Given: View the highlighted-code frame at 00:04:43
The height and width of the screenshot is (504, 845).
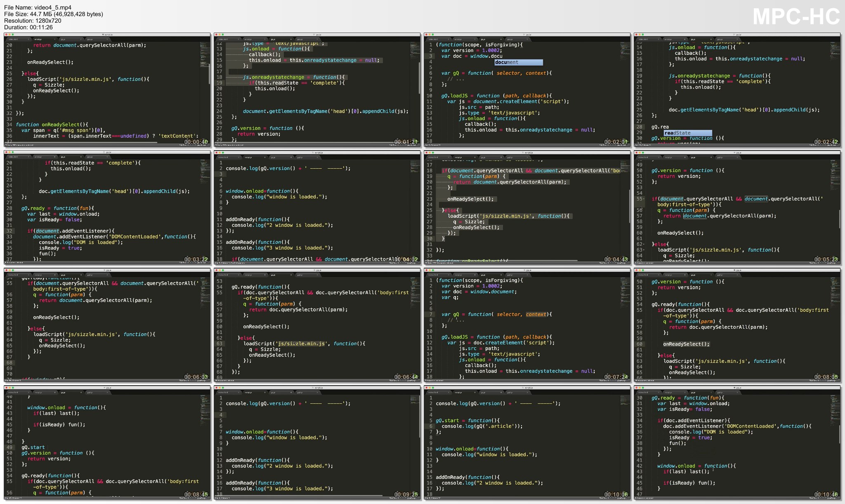Looking at the screenshot, I should (x=527, y=207).
